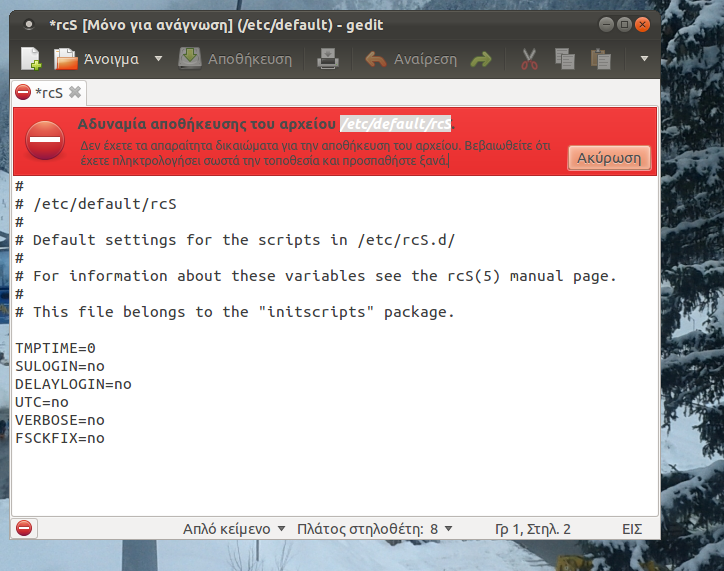The height and width of the screenshot is (571, 724).
Task: Place cursor on the VERBOSE=no line
Action: (x=60, y=420)
